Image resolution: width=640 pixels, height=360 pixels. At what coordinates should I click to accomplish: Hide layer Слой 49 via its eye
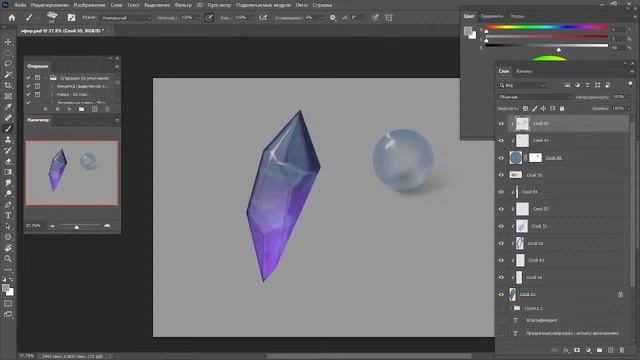click(x=501, y=140)
